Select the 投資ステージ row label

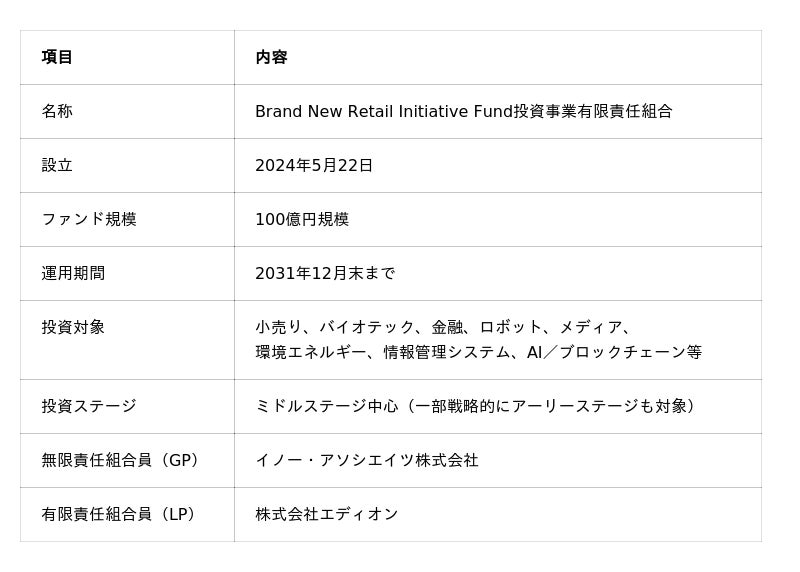click(89, 406)
